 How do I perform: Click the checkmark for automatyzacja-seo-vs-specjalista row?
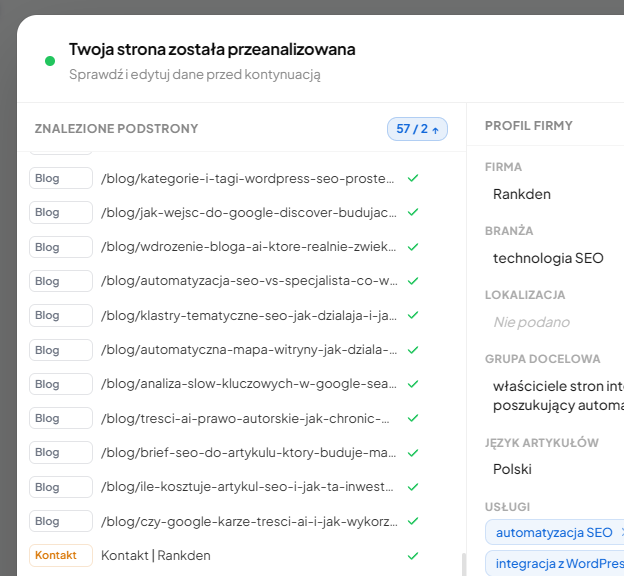(413, 281)
